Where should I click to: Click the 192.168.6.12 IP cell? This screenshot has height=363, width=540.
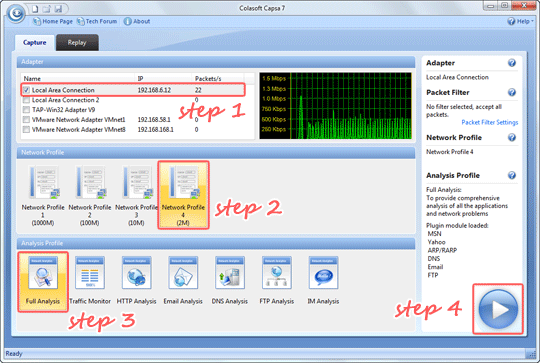point(154,90)
